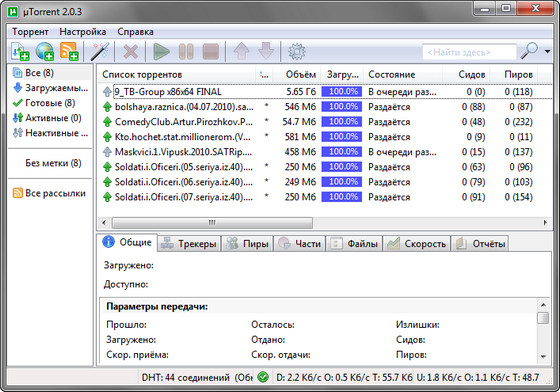The height and width of the screenshot is (392, 560).
Task: Click queued status arrow icon of 9_TB-Group
Action: coord(107,92)
